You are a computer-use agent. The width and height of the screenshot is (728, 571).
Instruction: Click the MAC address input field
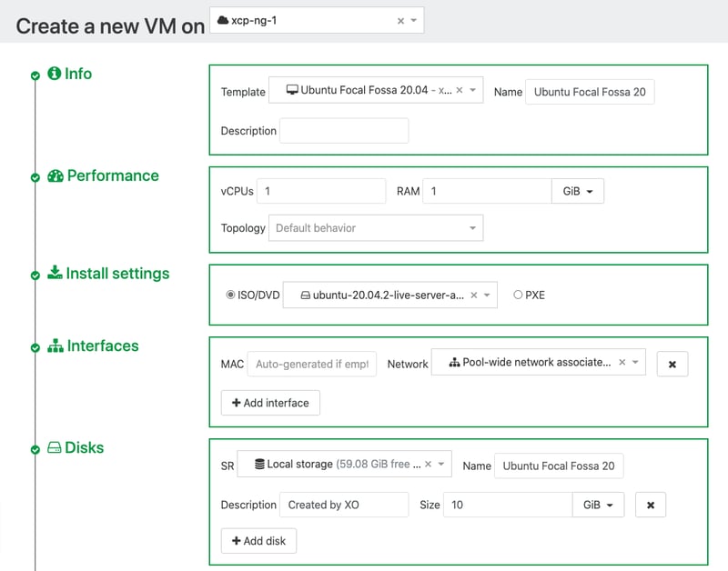click(311, 364)
